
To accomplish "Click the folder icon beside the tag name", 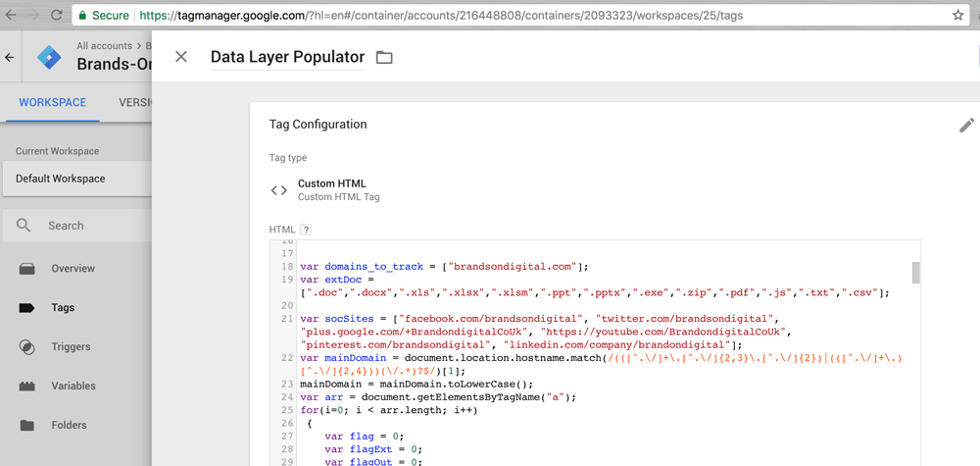I will pos(384,58).
